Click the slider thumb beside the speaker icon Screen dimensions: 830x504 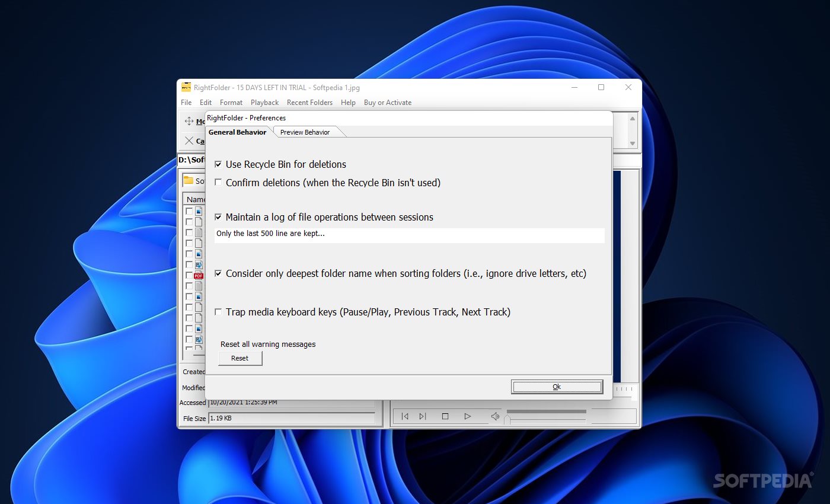click(507, 420)
